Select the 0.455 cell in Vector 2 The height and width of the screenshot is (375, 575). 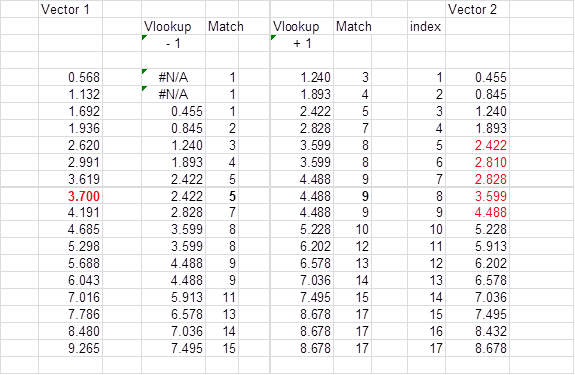click(477, 77)
